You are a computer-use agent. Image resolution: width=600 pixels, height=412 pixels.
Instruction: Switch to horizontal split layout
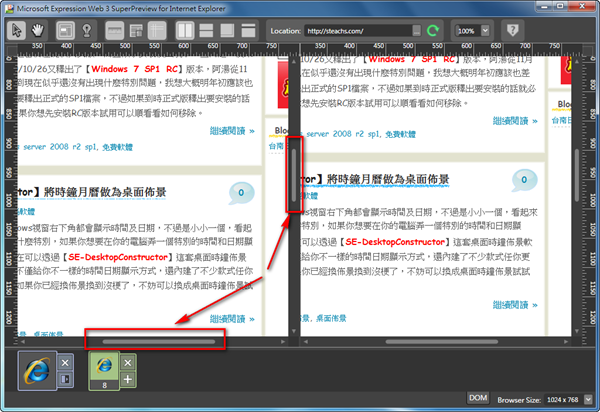pyautogui.click(x=206, y=31)
